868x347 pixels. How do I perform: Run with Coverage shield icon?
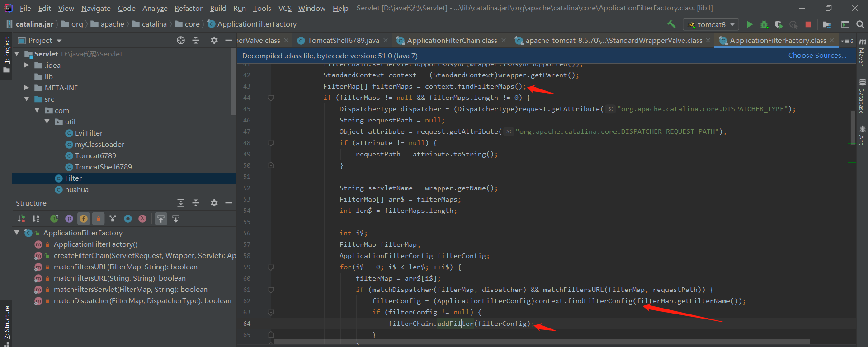pos(778,24)
